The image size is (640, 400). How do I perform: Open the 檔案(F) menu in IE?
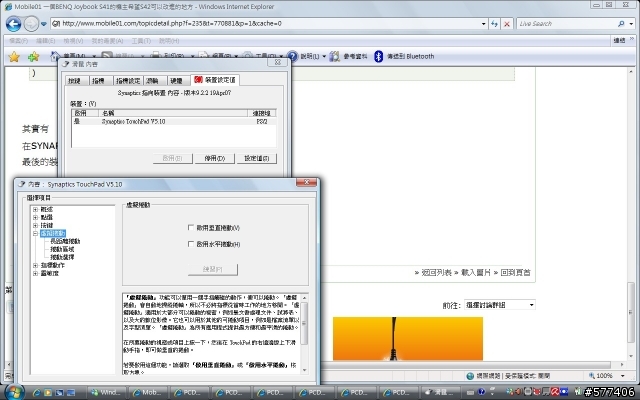(x=18, y=41)
